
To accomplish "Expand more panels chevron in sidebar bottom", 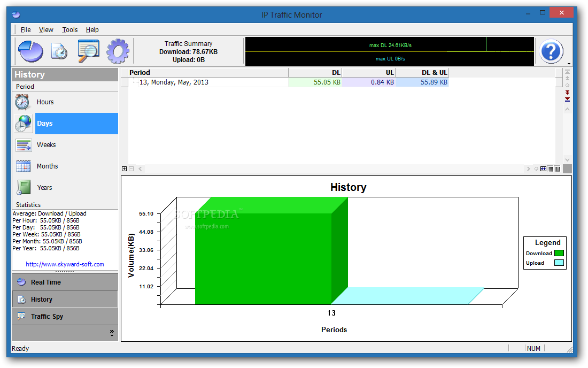I will click(x=112, y=333).
